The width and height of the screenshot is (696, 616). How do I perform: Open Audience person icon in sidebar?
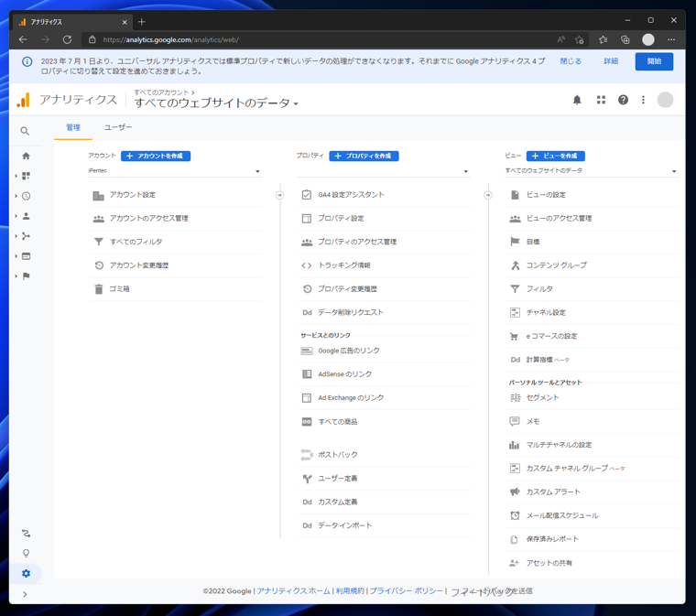click(x=27, y=216)
